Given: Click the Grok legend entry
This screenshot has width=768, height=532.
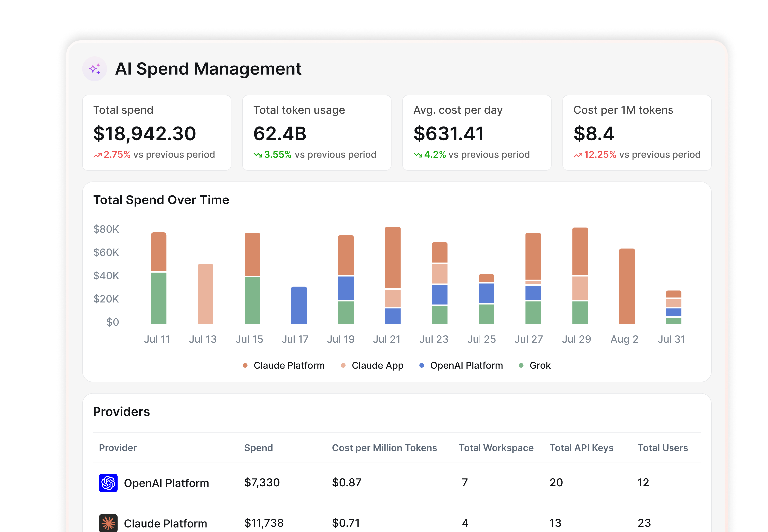Looking at the screenshot, I should point(534,366).
